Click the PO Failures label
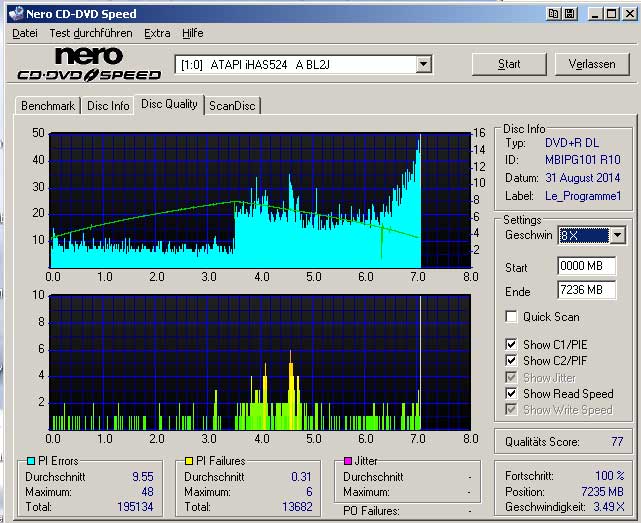The width and height of the screenshot is (641, 523). click(371, 511)
